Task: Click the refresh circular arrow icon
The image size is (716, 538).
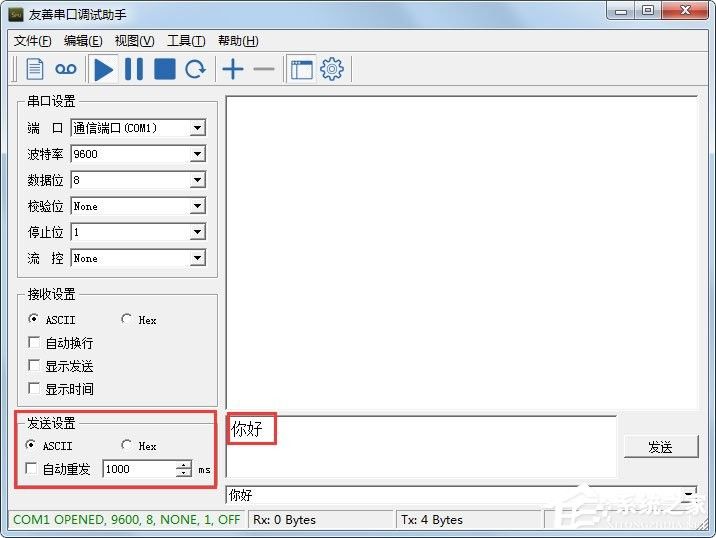Action: click(195, 69)
